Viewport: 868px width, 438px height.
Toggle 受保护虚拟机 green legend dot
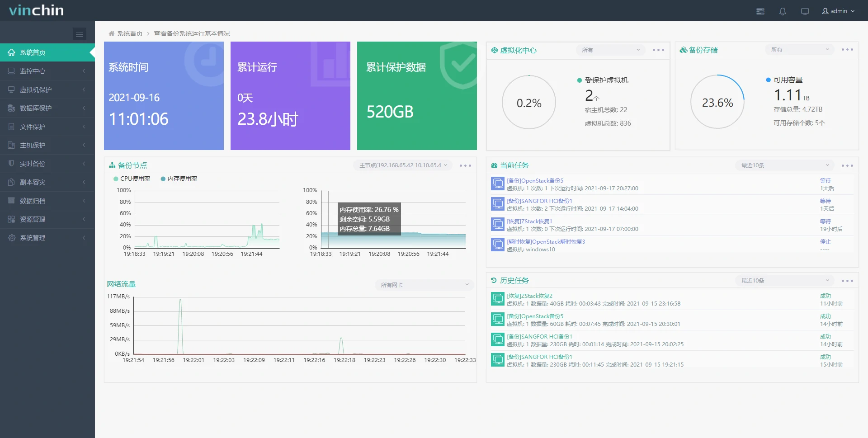click(580, 80)
